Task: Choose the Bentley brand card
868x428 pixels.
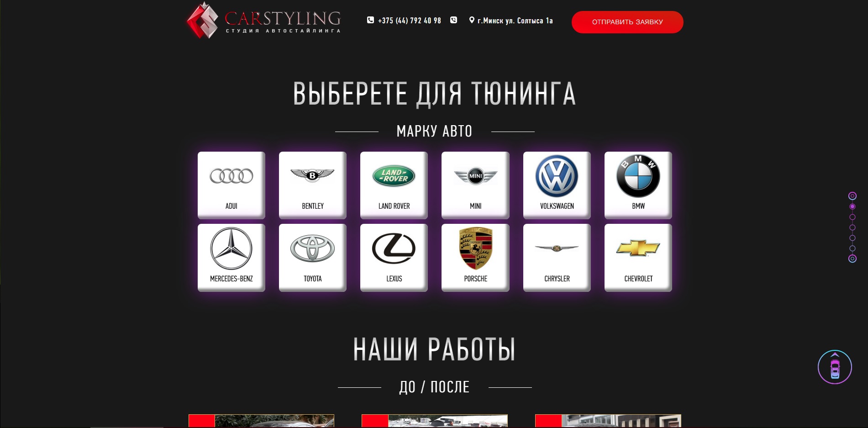Action: pyautogui.click(x=313, y=185)
